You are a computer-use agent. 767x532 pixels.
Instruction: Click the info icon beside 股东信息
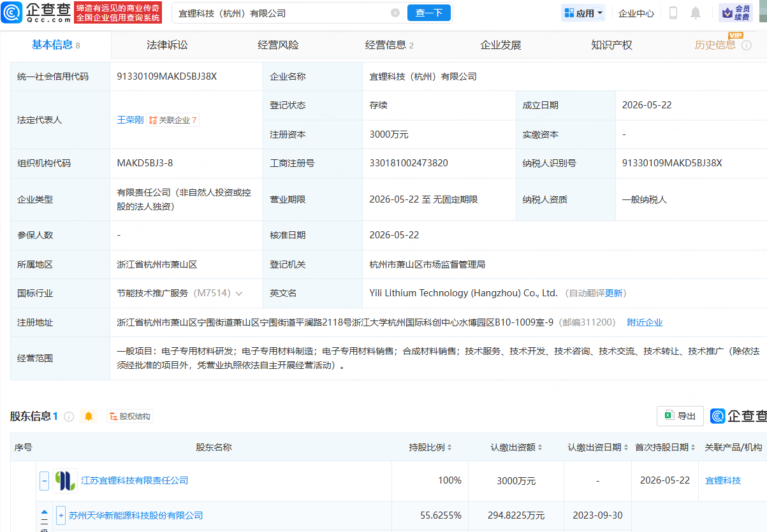click(69, 417)
